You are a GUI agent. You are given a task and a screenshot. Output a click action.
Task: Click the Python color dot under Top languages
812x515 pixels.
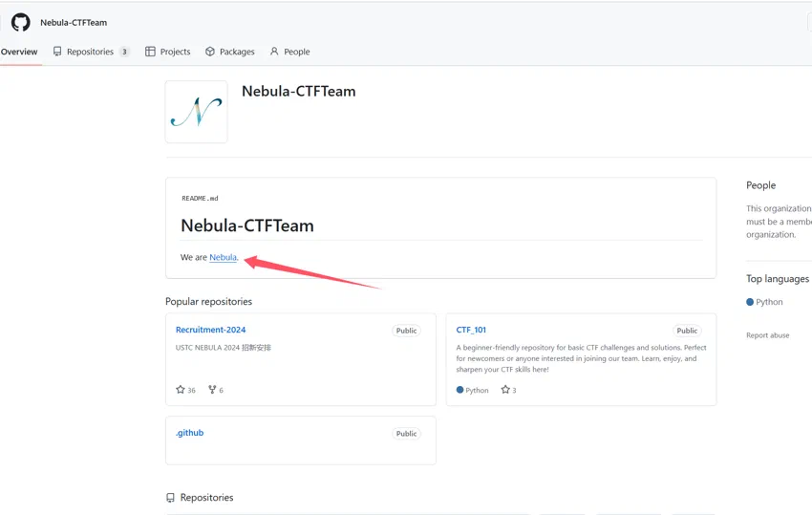(750, 302)
